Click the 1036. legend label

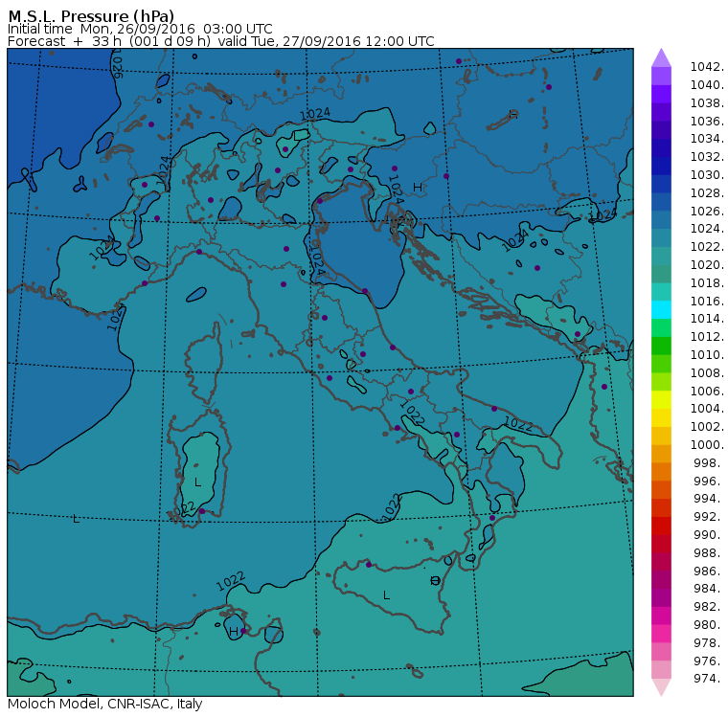pyautogui.click(x=707, y=122)
